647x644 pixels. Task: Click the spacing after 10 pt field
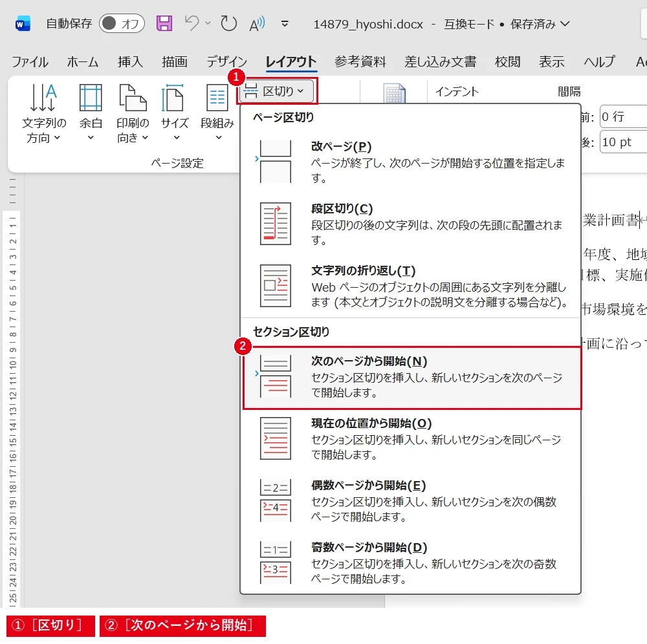[624, 142]
